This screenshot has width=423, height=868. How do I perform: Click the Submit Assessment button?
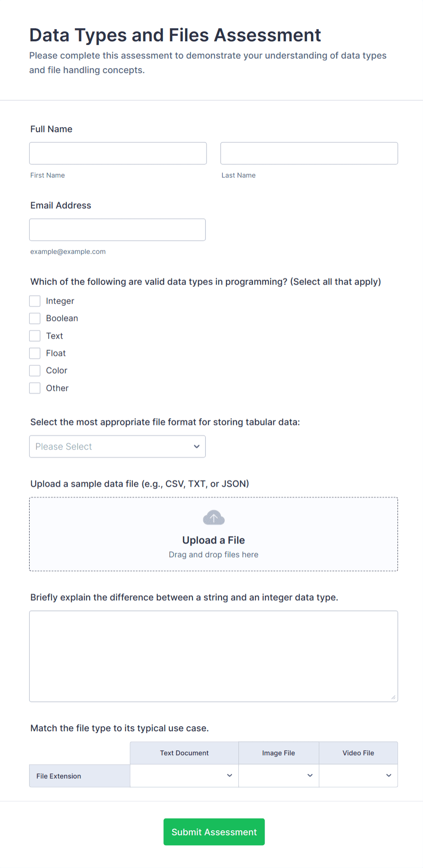(213, 832)
